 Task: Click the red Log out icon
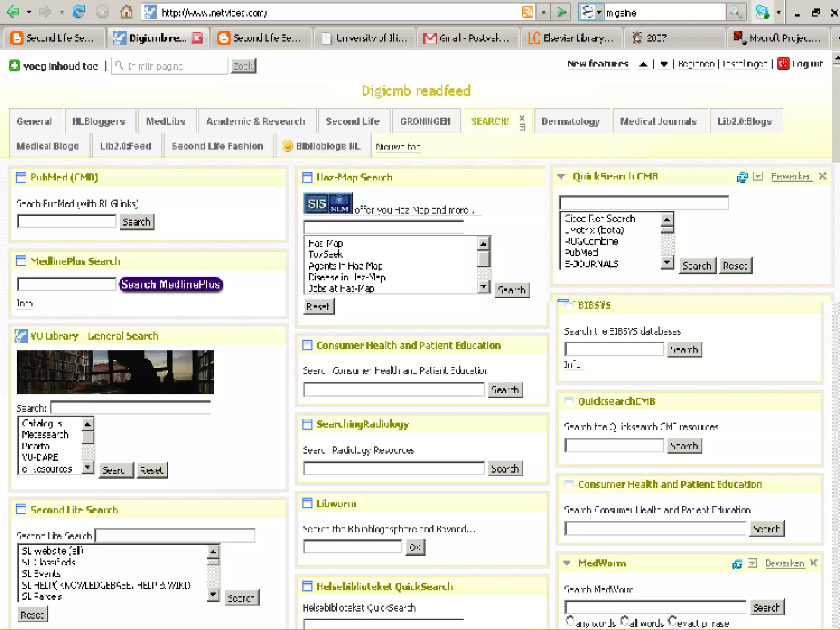[x=783, y=64]
